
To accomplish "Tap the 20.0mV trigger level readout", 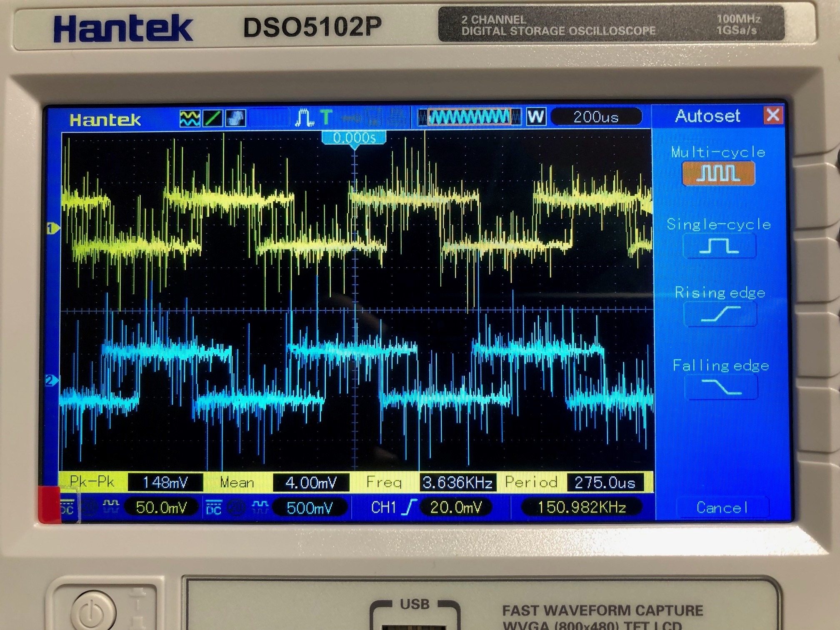I will click(x=456, y=507).
